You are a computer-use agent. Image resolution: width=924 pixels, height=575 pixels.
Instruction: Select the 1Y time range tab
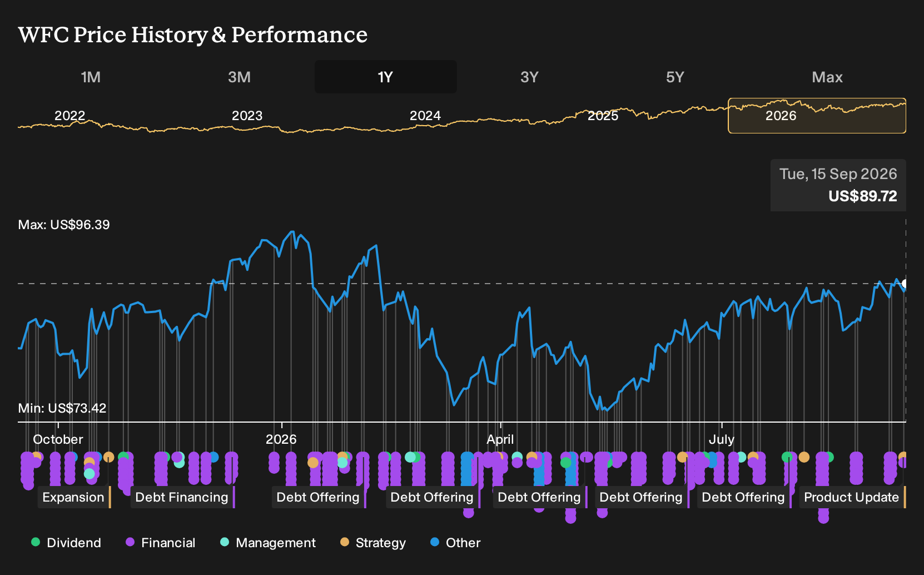tap(385, 77)
